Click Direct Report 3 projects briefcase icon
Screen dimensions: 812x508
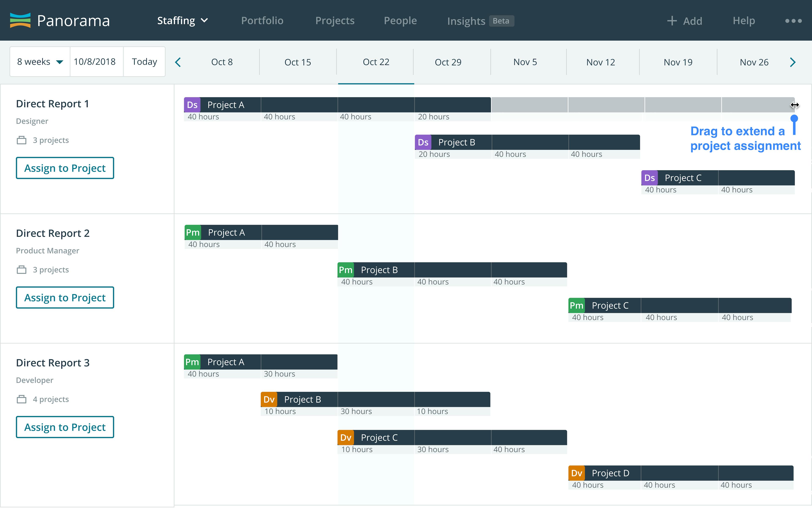(x=22, y=399)
